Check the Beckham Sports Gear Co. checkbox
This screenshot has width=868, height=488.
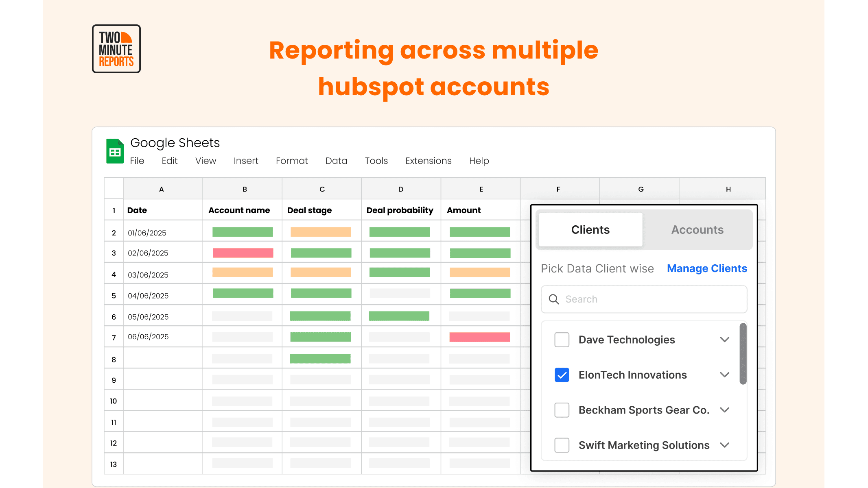(562, 410)
